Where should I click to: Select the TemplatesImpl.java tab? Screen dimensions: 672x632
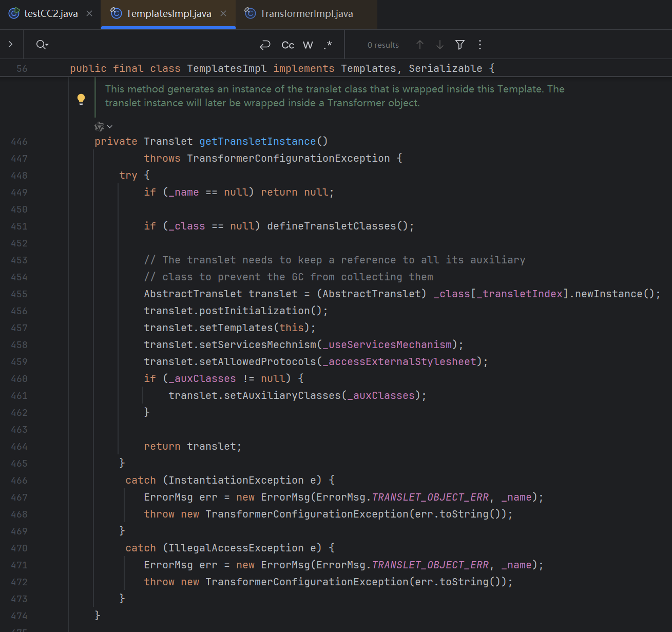tap(168, 14)
